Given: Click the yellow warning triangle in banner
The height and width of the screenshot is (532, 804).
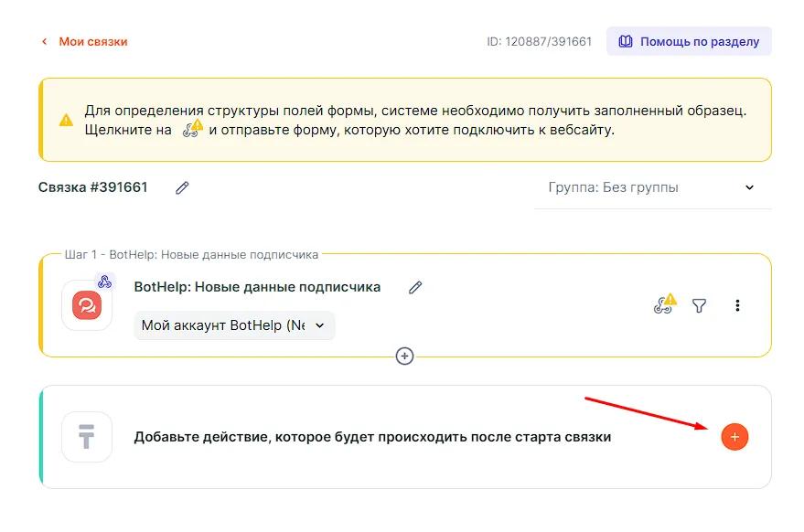Looking at the screenshot, I should 66,120.
